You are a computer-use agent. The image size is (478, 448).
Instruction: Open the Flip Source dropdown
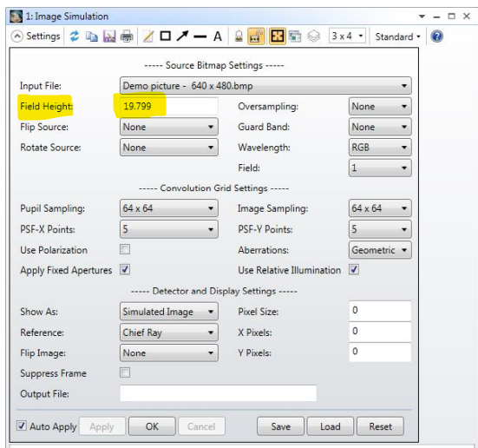click(x=169, y=127)
